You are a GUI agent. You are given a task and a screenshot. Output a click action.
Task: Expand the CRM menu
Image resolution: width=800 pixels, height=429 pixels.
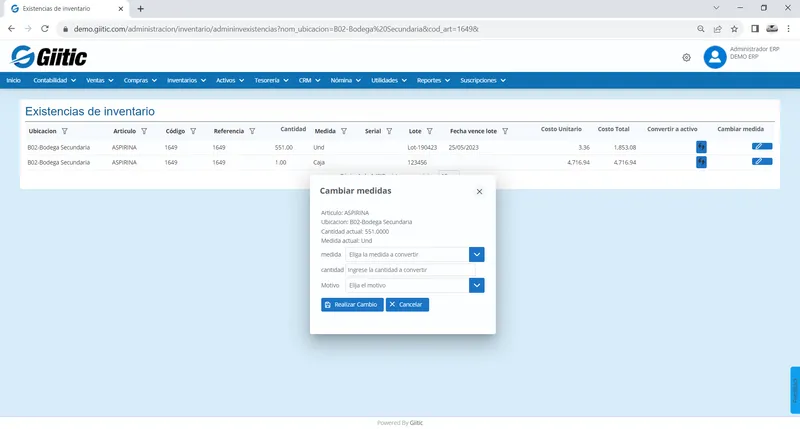pos(309,81)
